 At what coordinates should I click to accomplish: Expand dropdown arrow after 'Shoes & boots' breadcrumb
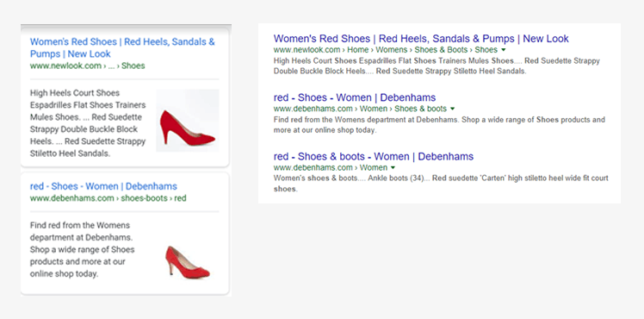pyautogui.click(x=453, y=109)
